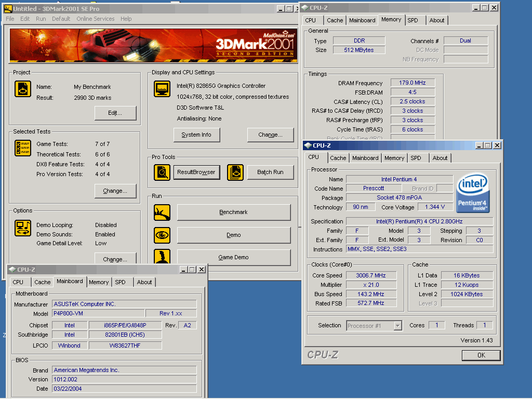Click the Memory Size 512 MBytes field
The width and height of the screenshot is (532, 399).
[x=360, y=50]
